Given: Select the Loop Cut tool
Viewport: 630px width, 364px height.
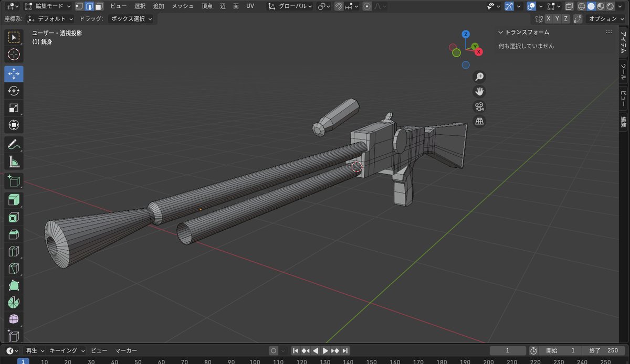Looking at the screenshot, I should [14, 252].
